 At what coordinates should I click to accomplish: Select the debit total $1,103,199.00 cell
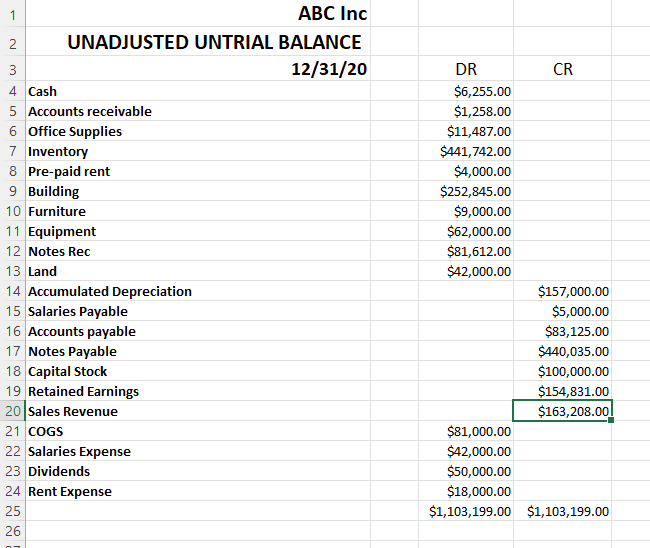466,511
